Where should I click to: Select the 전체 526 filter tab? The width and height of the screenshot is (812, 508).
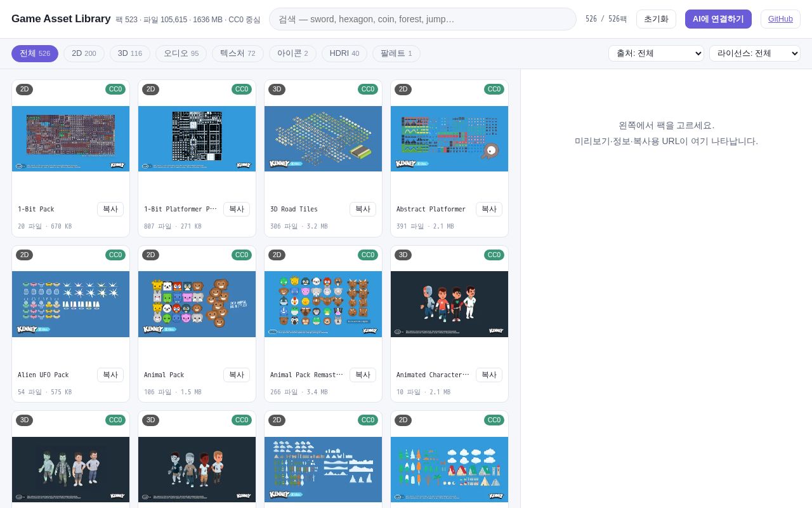pyautogui.click(x=35, y=53)
